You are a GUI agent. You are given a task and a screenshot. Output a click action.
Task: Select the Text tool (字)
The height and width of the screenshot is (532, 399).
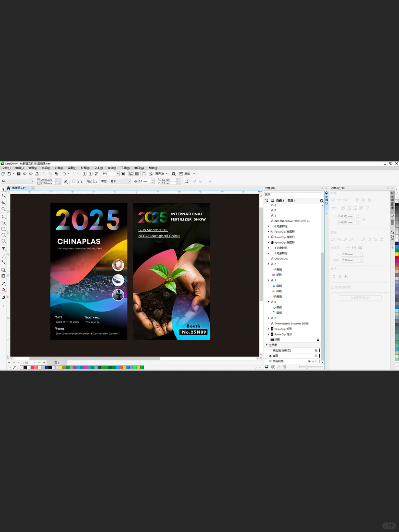coord(3,249)
